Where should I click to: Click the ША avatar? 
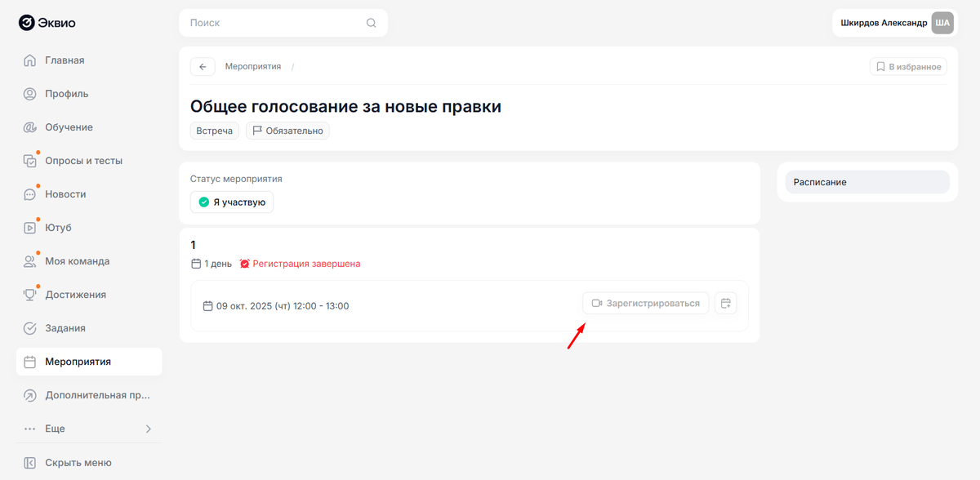(942, 23)
